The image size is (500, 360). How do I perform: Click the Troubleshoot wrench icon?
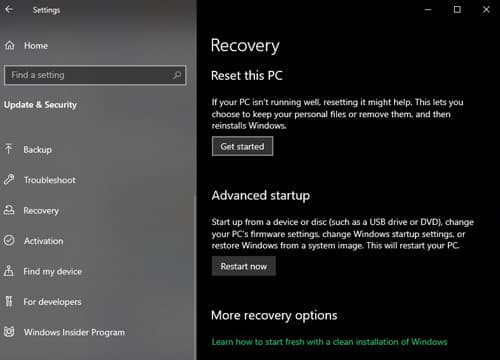tap(9, 180)
